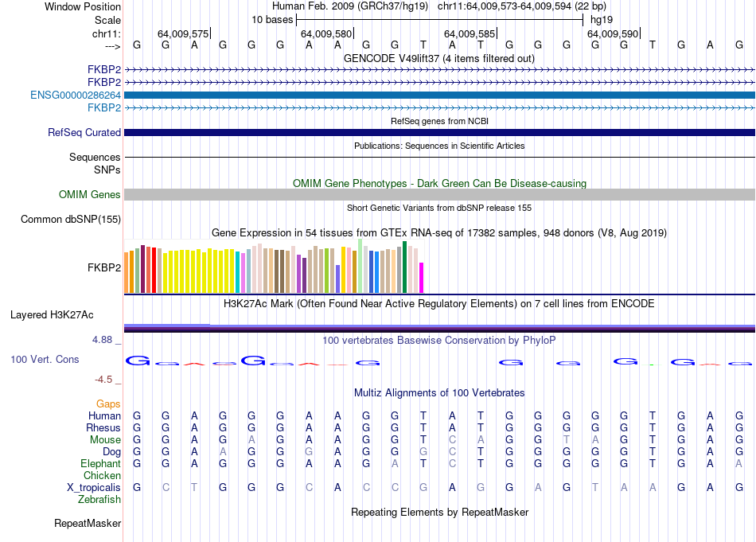This screenshot has height=542, width=756.
Task: Click the Elephant species row label
Action: click(x=100, y=463)
